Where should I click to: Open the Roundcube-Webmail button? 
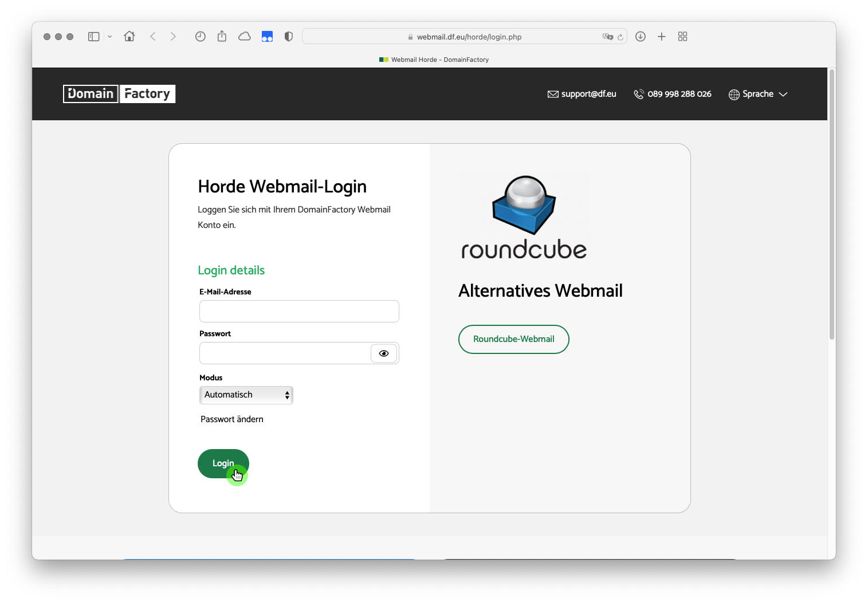[x=514, y=339]
